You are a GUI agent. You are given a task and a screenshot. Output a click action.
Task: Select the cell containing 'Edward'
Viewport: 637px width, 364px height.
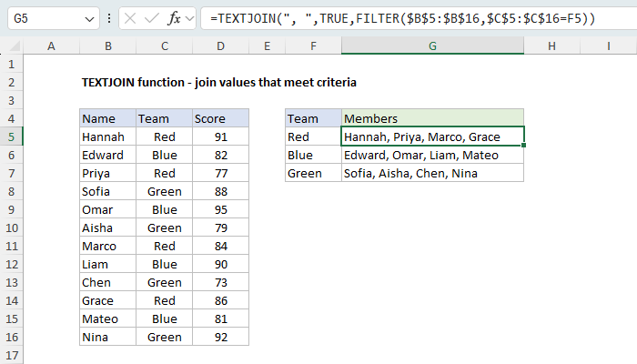coord(107,156)
